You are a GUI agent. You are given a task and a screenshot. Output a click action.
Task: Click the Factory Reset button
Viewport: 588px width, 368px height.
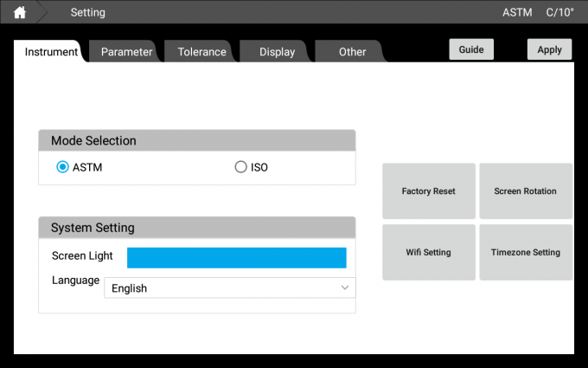click(x=429, y=191)
